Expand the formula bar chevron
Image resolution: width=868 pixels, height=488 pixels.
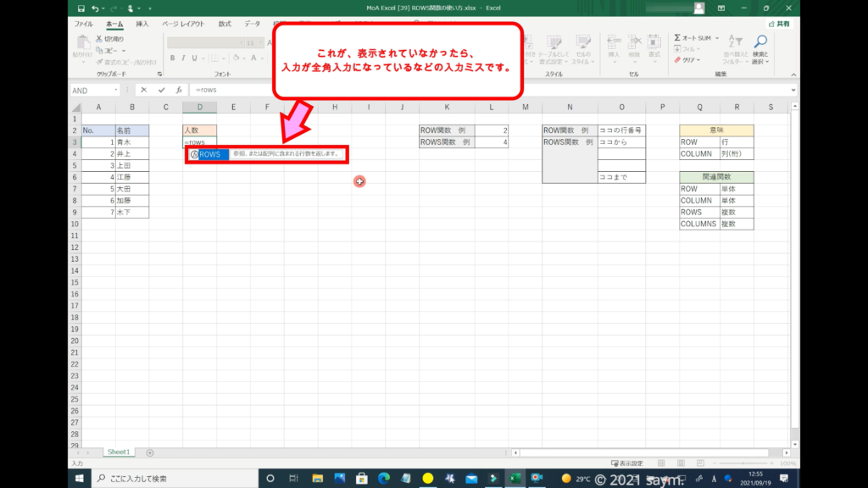[x=793, y=90]
